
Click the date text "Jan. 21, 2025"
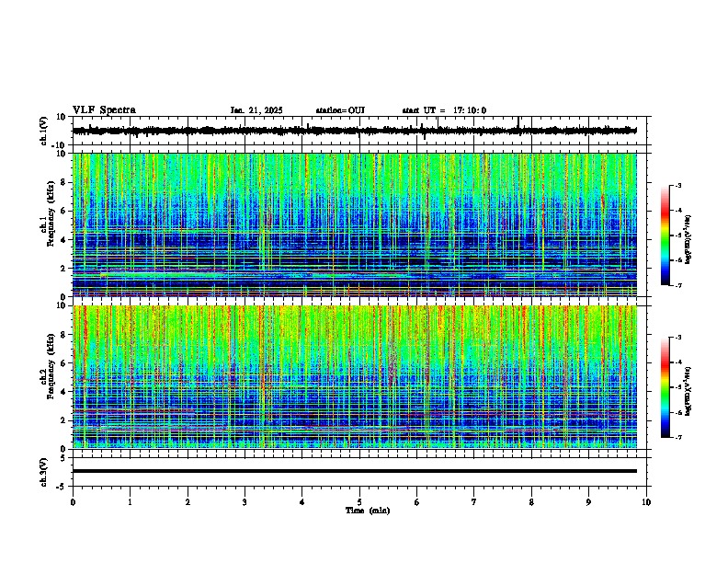(x=256, y=110)
